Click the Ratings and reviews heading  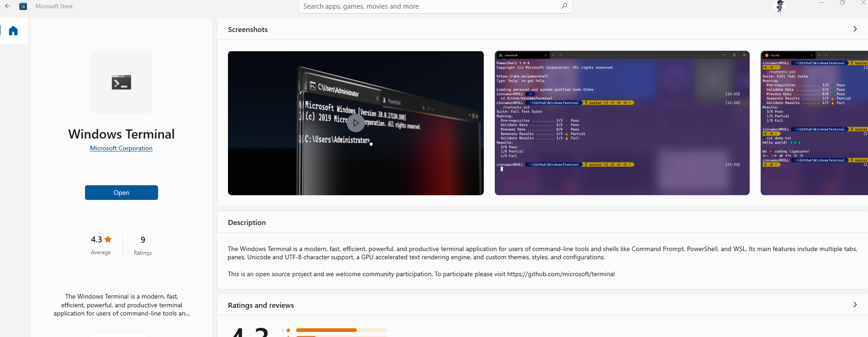[x=261, y=305]
